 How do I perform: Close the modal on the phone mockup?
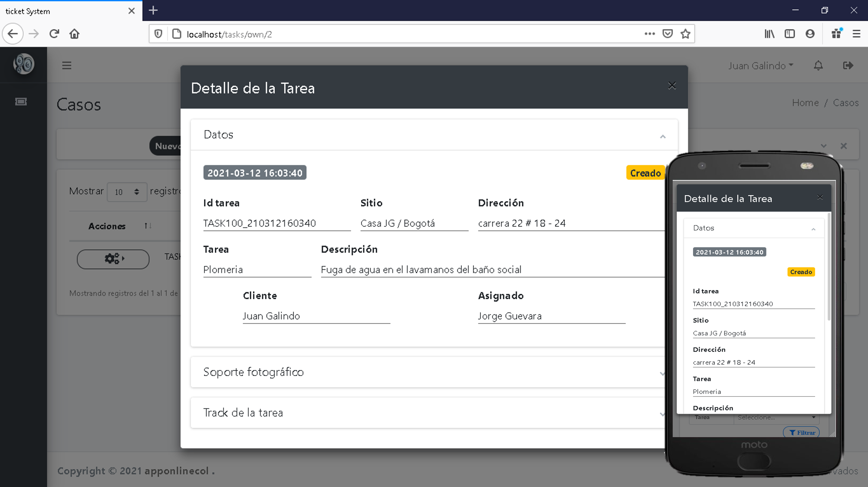pyautogui.click(x=820, y=197)
